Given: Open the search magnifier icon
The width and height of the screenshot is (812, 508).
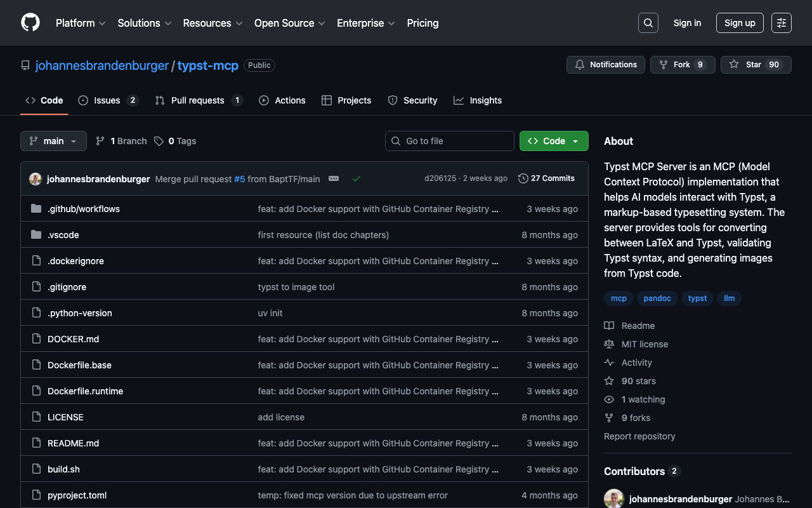Looking at the screenshot, I should coord(648,23).
